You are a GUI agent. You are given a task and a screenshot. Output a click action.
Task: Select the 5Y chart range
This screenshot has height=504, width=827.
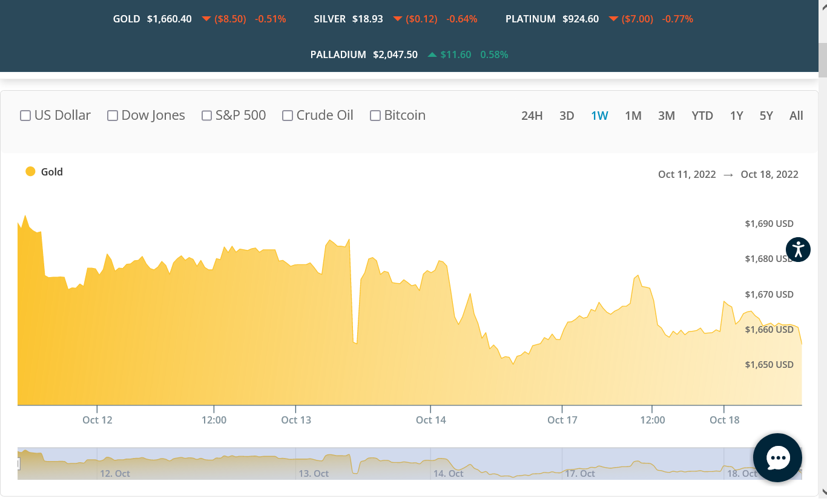(766, 116)
